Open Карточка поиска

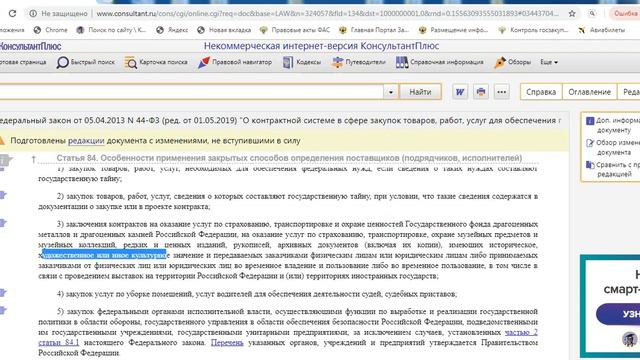(156, 62)
